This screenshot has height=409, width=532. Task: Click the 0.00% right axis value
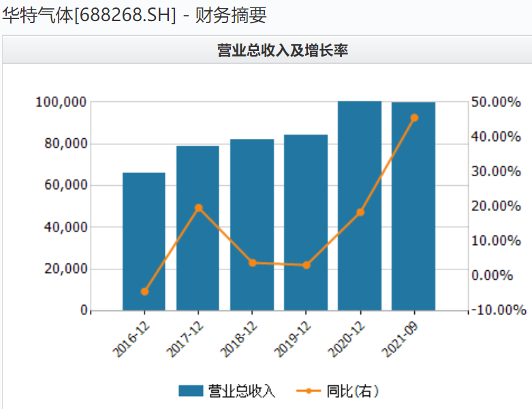tap(492, 275)
